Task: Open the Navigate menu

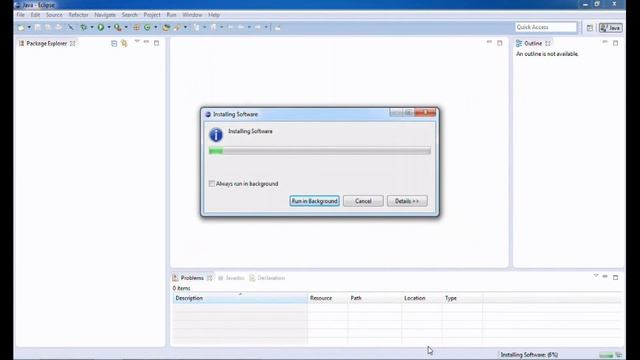Action: tap(105, 15)
